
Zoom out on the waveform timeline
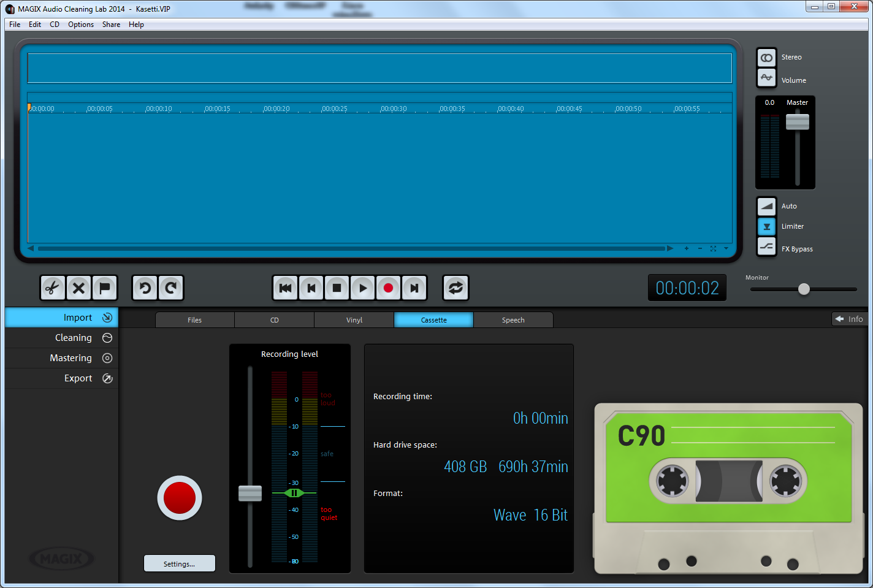tap(700, 248)
